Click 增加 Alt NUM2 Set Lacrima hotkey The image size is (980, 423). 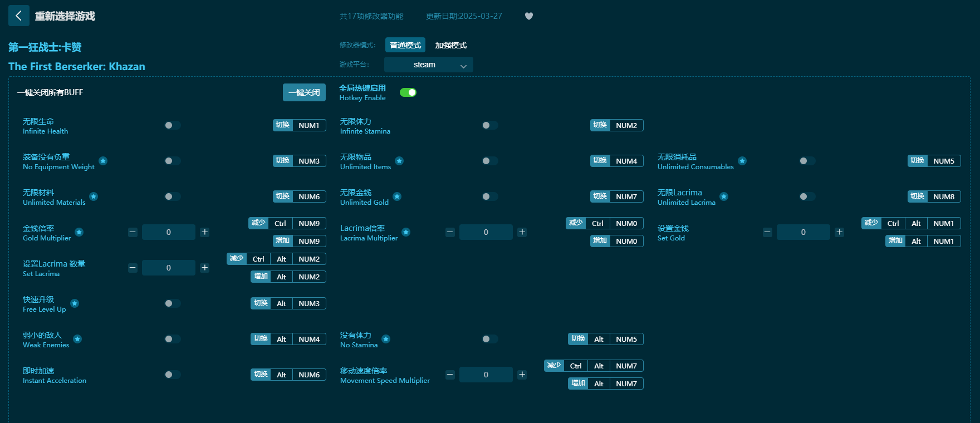click(x=288, y=277)
